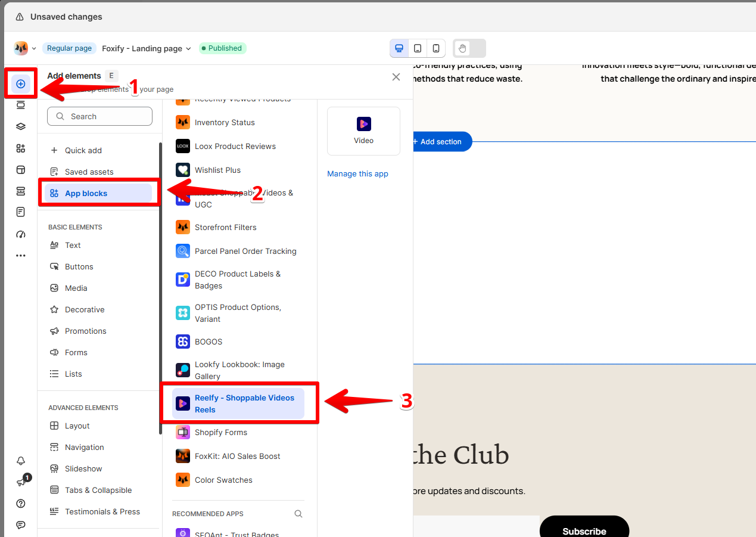Toggle the hand interaction mode switch
Image resolution: width=756 pixels, height=537 pixels.
click(x=469, y=48)
